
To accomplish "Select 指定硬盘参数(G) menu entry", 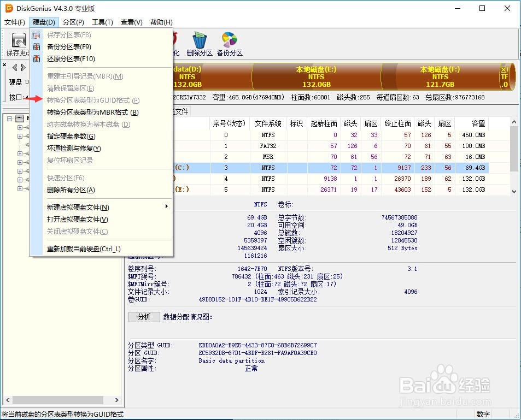I will (101, 137).
